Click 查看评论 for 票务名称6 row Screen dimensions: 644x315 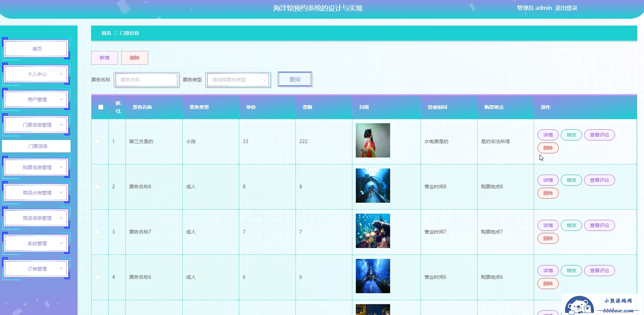pyautogui.click(x=599, y=270)
